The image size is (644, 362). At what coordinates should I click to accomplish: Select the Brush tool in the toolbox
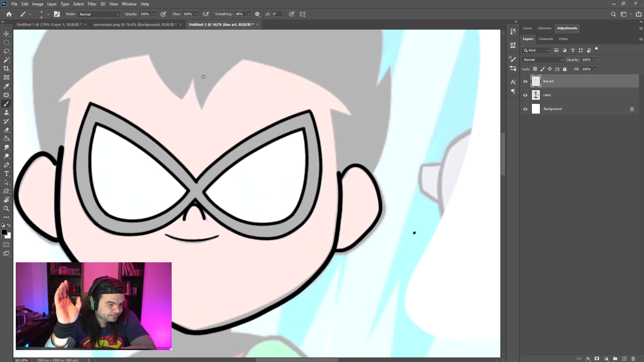pos(7,104)
